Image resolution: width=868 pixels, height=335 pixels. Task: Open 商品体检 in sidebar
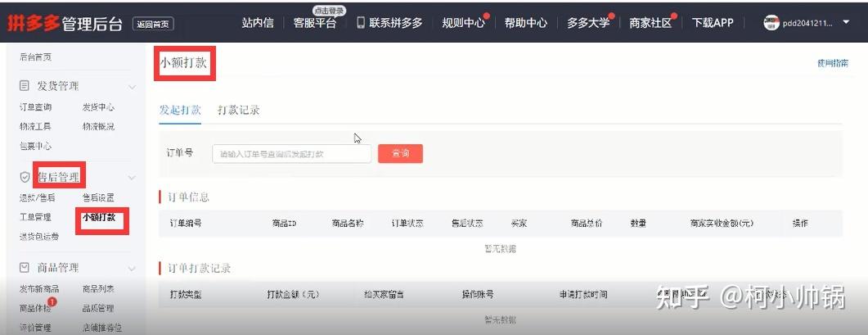point(35,308)
